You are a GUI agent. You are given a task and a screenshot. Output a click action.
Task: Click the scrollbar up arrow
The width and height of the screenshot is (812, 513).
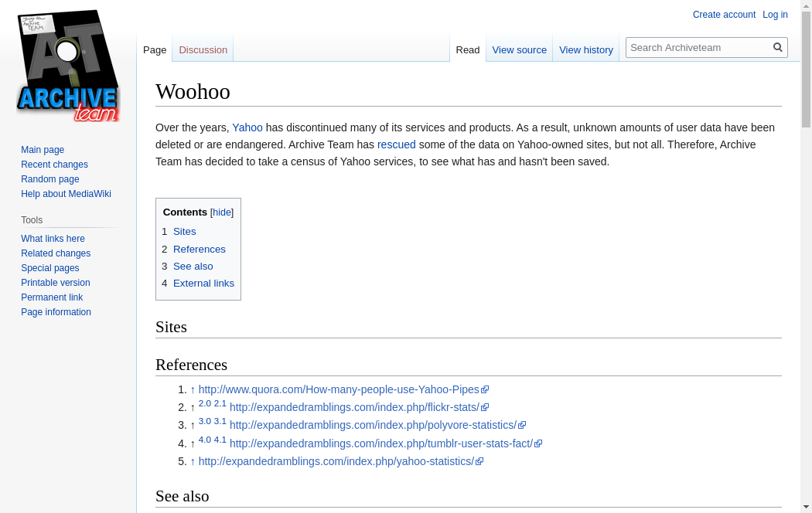[x=806, y=5]
